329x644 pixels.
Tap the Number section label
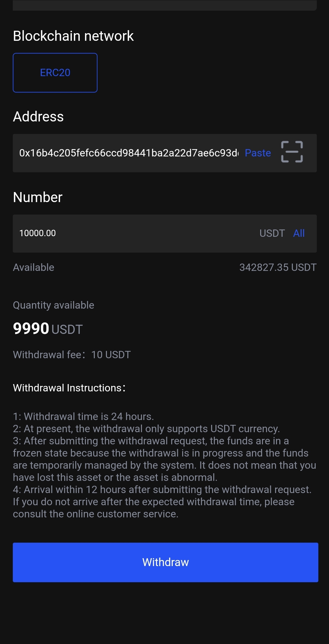pyautogui.click(x=38, y=197)
